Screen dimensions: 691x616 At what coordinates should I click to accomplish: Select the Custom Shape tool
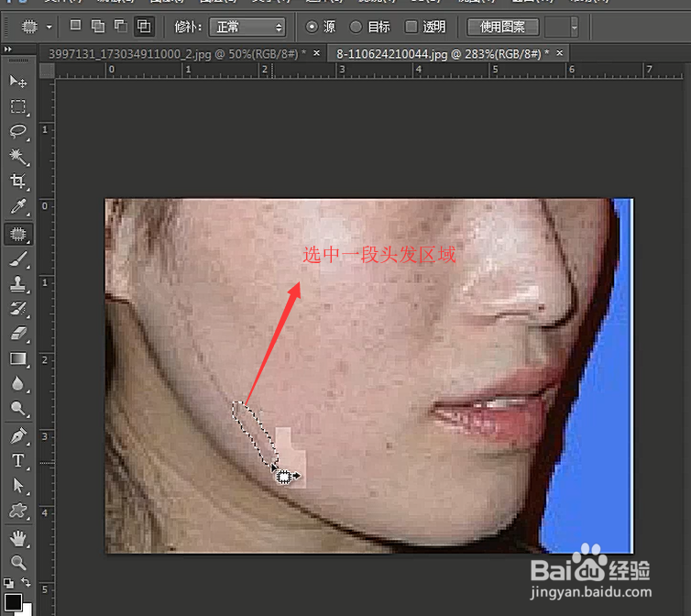click(18, 511)
